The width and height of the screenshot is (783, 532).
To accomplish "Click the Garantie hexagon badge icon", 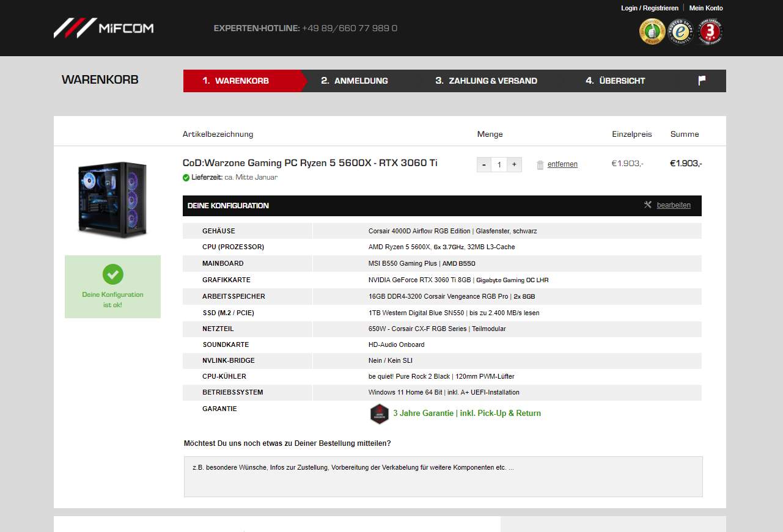I will click(x=380, y=414).
